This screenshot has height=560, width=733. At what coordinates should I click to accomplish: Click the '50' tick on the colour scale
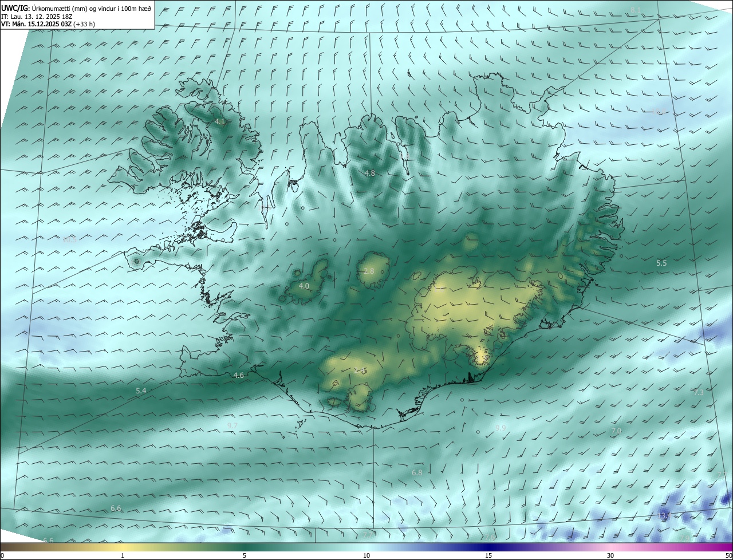[728, 555]
